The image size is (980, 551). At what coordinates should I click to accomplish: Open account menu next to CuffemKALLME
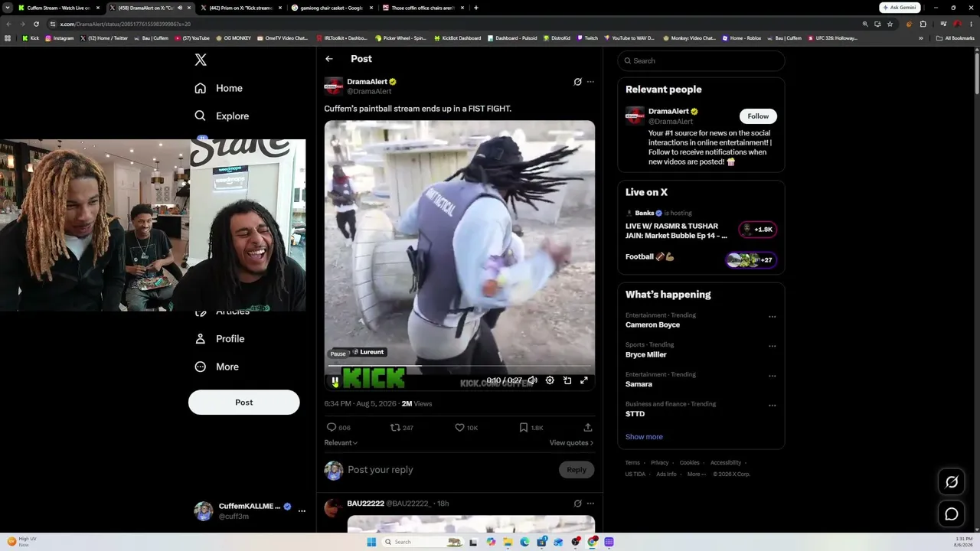302,510
